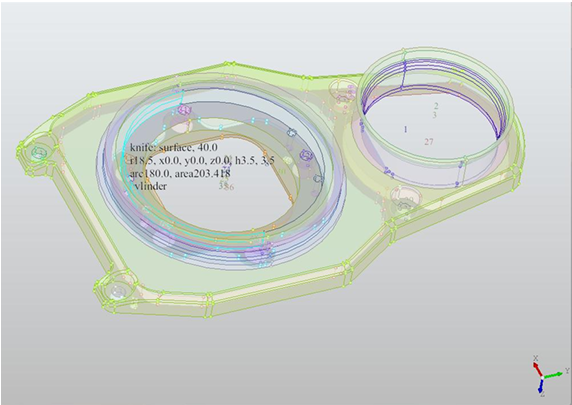The image size is (572, 405).
Task: Select the face label "3" inside the right ring
Action: click(x=434, y=115)
